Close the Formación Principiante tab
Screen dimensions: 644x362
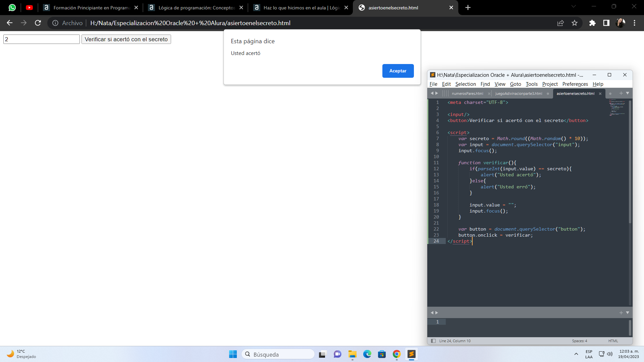(136, 7)
